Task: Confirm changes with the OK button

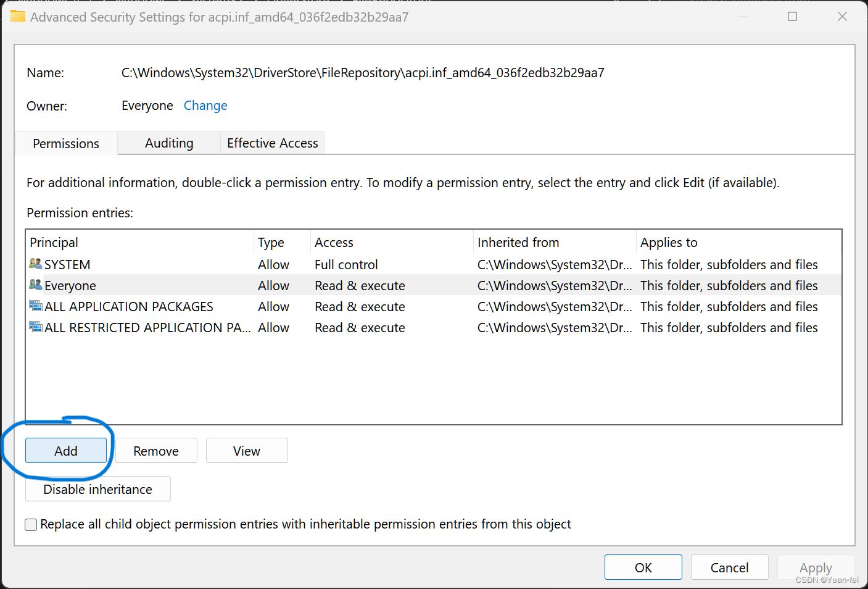Action: click(643, 567)
